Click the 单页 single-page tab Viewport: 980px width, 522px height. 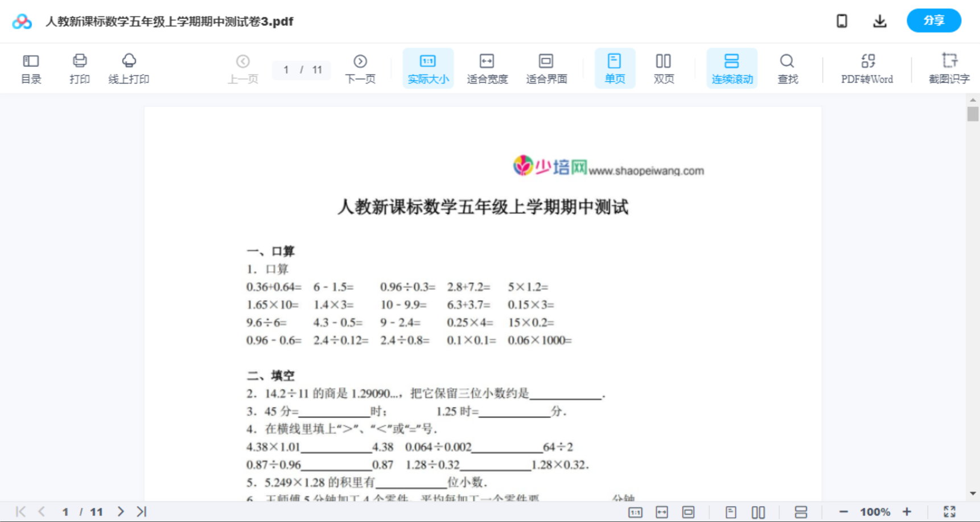[615, 68]
